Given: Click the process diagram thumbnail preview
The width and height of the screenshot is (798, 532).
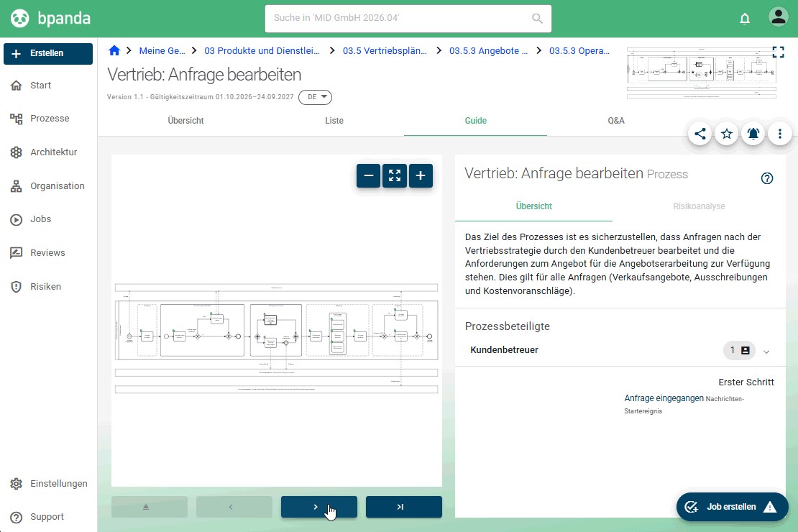Looking at the screenshot, I should click(702, 71).
